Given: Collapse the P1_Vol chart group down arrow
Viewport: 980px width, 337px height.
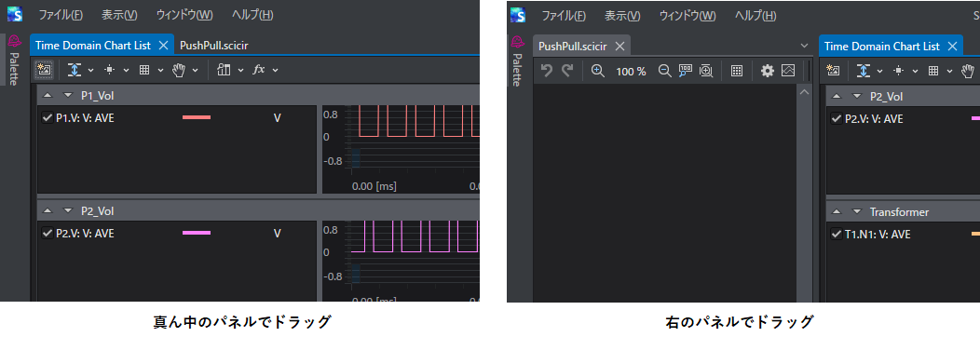Looking at the screenshot, I should 68,96.
